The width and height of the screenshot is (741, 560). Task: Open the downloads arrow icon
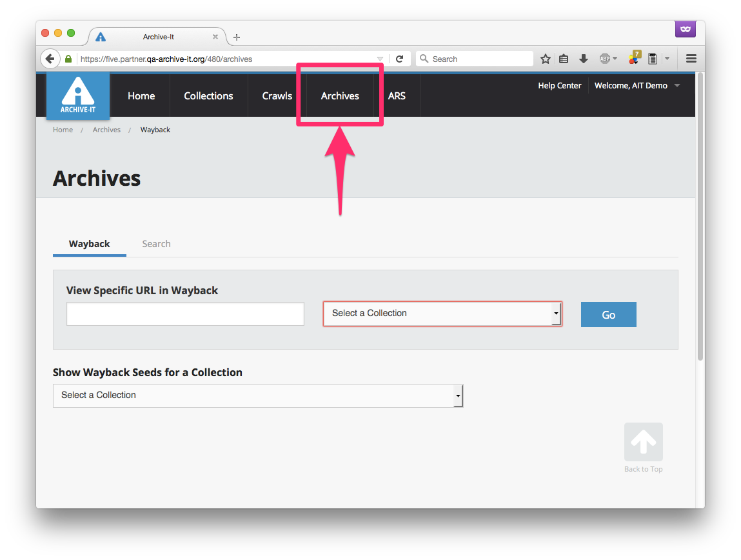pos(583,59)
